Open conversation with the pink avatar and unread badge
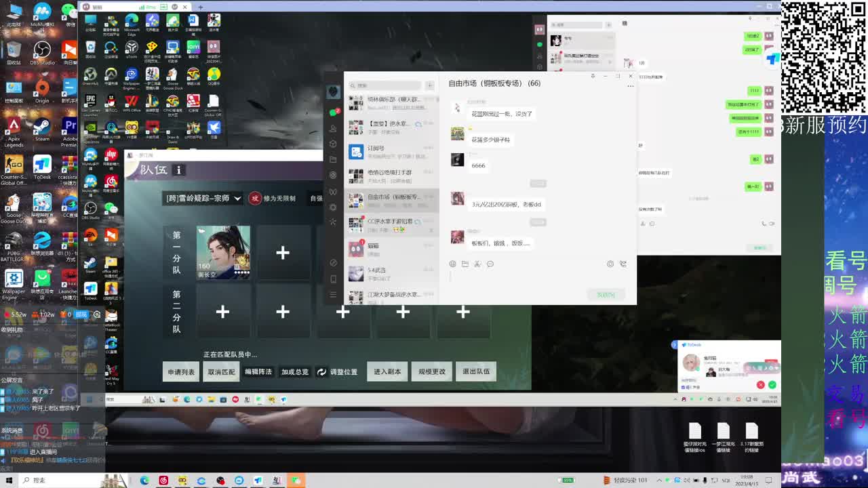 tap(393, 249)
